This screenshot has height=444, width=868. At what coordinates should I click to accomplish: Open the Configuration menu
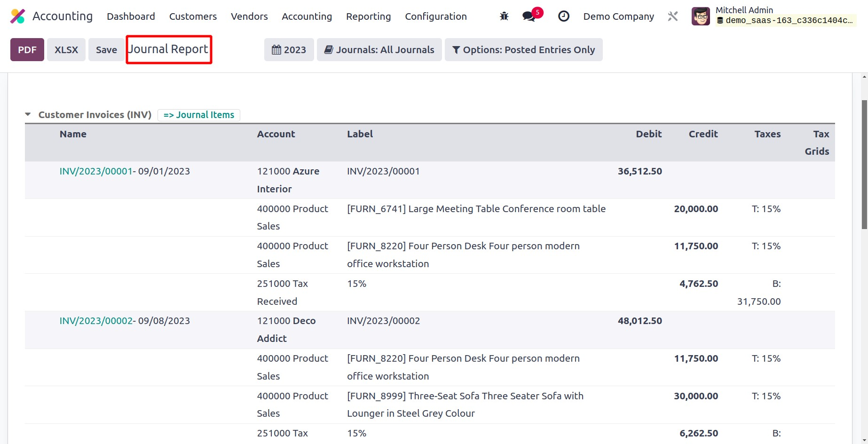(435, 16)
